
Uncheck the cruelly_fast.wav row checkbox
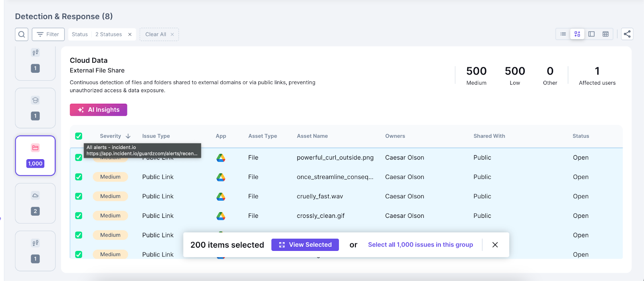click(x=78, y=196)
